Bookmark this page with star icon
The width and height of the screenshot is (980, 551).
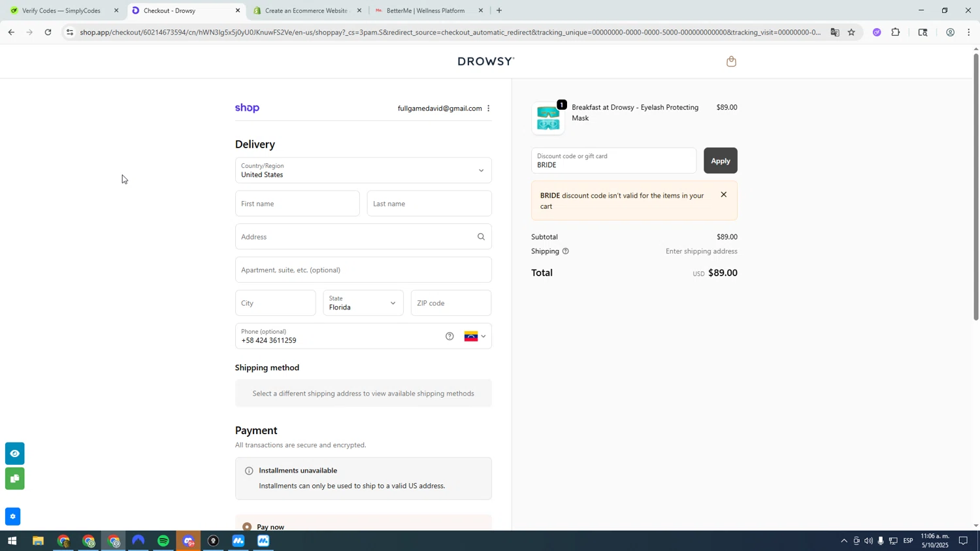(x=851, y=32)
